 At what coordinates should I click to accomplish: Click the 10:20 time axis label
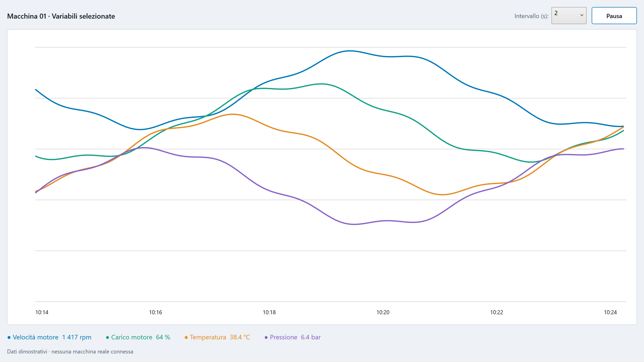click(x=383, y=312)
